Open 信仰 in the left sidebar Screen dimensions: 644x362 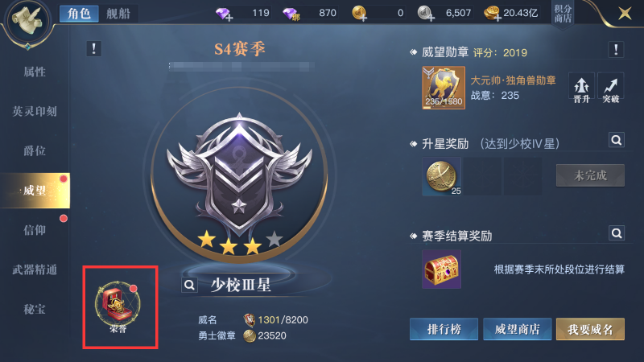click(x=35, y=230)
